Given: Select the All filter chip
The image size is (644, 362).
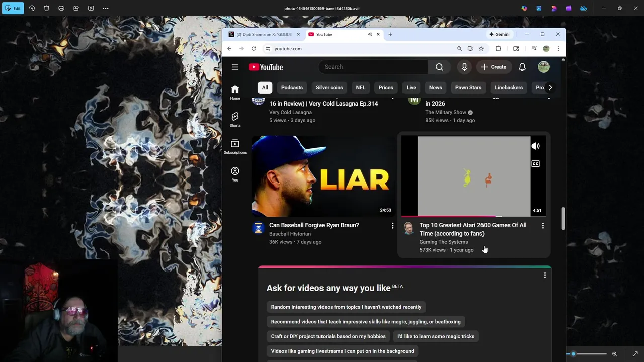Looking at the screenshot, I should pos(265,87).
